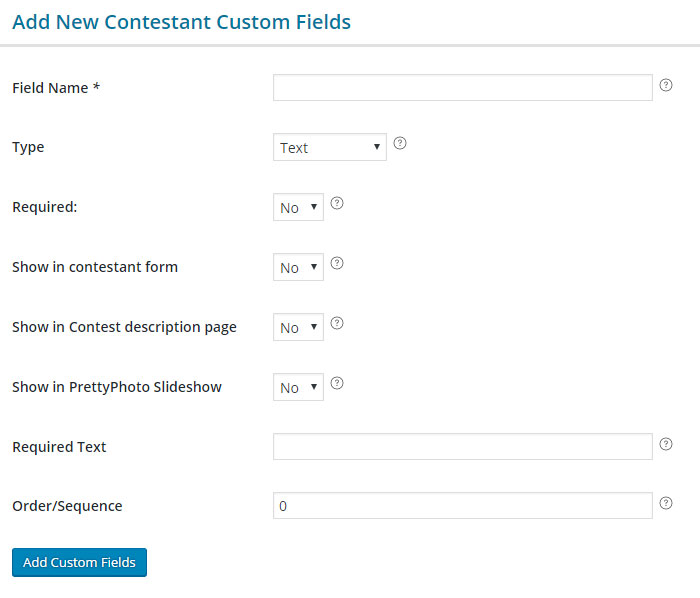Viewport: 700px width, 598px height.
Task: Click the help icon beside Required Text
Action: point(666,444)
